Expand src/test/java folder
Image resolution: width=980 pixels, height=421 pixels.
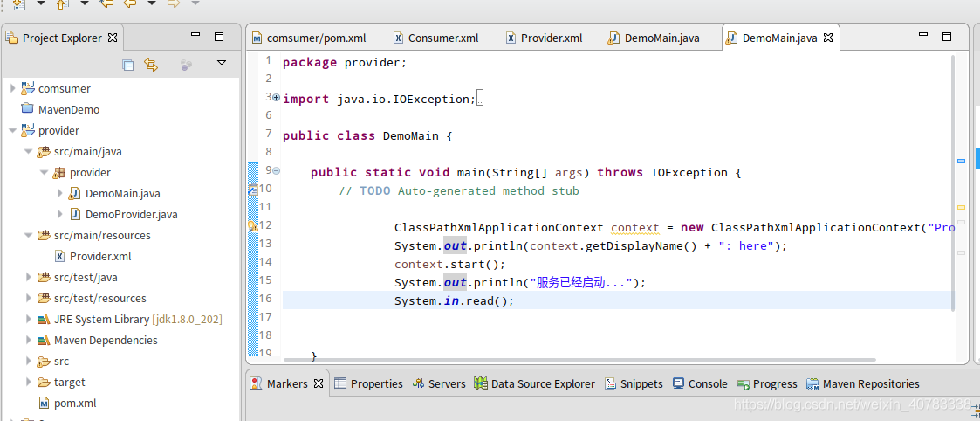coord(29,277)
